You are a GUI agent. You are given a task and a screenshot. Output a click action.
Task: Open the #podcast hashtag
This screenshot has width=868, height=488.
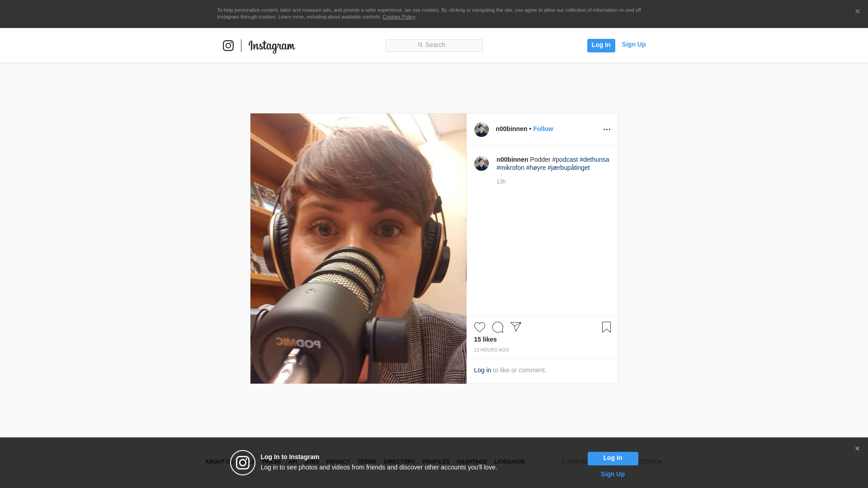point(565,160)
